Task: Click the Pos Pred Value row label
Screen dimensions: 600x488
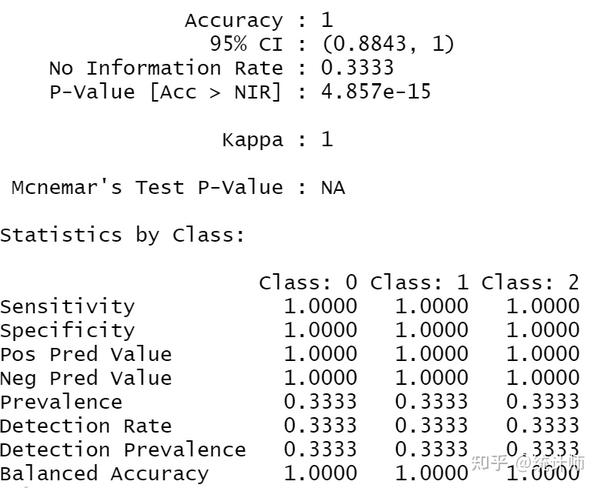Action: 86,354
